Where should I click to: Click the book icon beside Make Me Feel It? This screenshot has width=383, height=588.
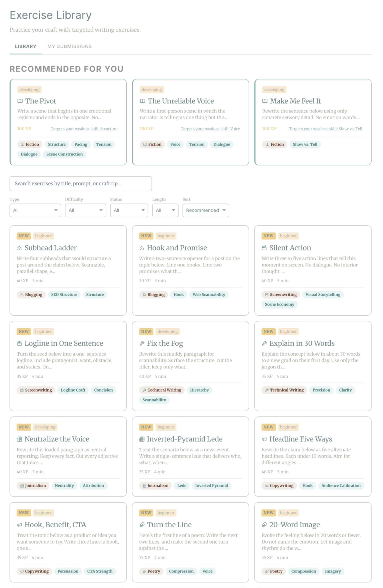(265, 101)
